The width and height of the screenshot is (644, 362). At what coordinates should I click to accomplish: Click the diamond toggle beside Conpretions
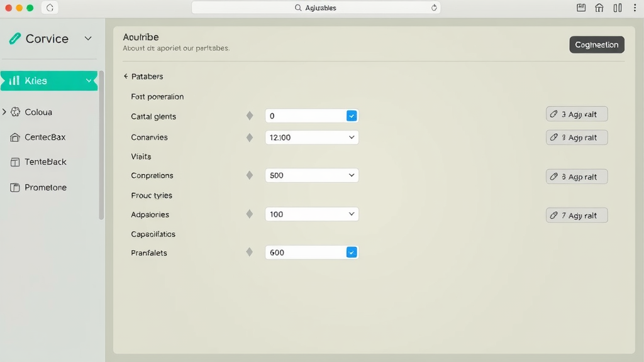tap(250, 175)
